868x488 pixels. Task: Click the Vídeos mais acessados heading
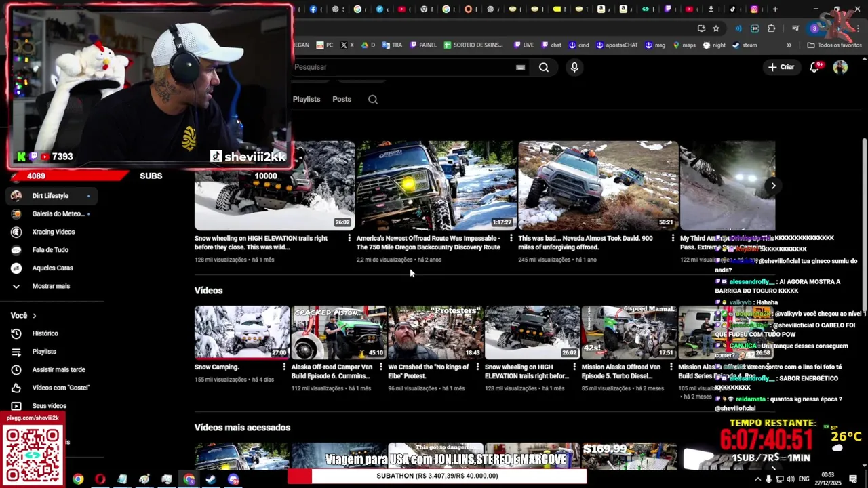coord(242,428)
